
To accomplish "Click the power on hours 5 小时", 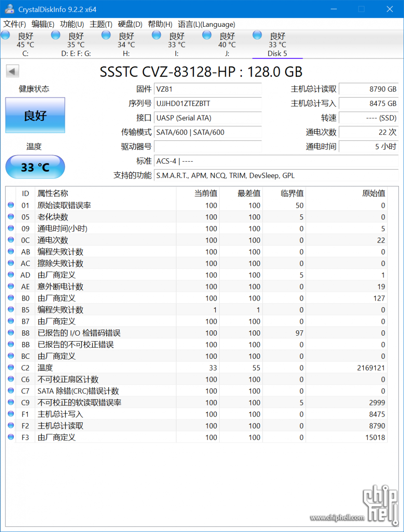I will 369,146.
